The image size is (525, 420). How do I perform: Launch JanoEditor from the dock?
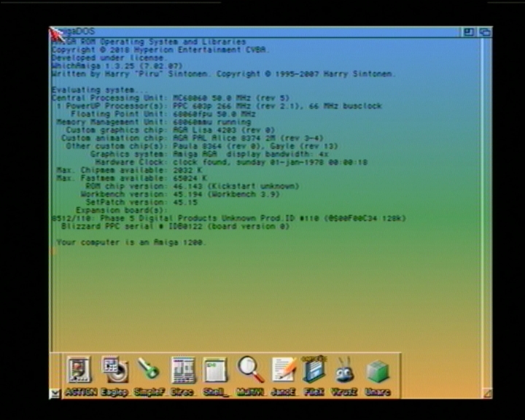coord(282,371)
